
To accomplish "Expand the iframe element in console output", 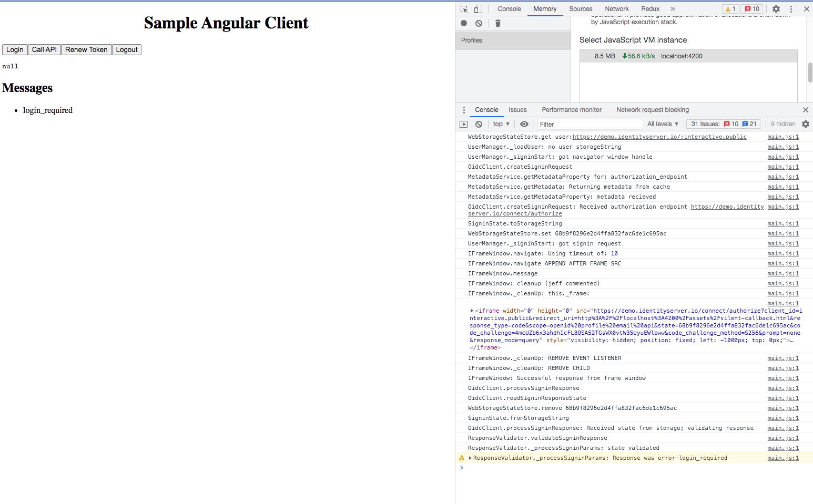I will pos(472,311).
